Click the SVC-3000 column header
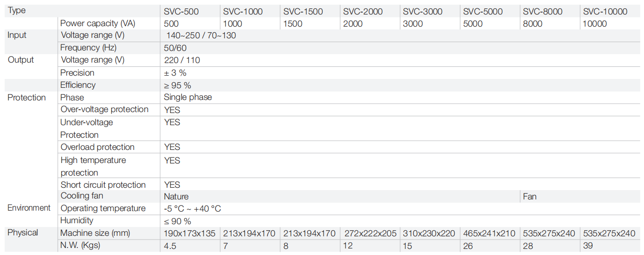The width and height of the screenshot is (644, 255). [423, 11]
